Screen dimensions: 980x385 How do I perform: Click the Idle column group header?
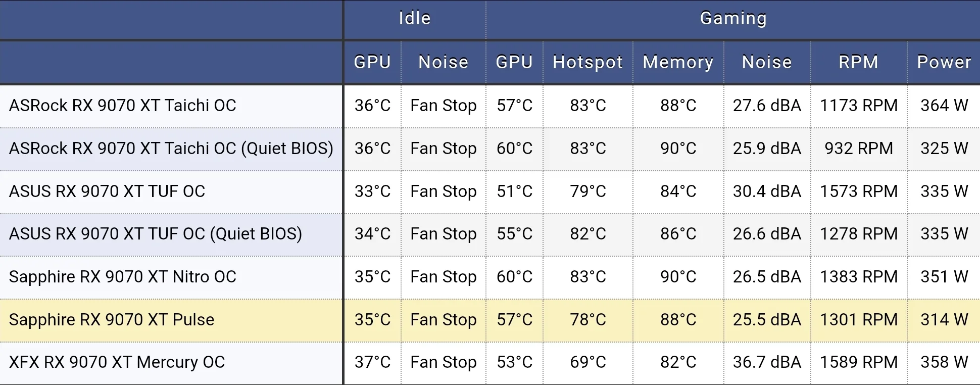coord(414,19)
